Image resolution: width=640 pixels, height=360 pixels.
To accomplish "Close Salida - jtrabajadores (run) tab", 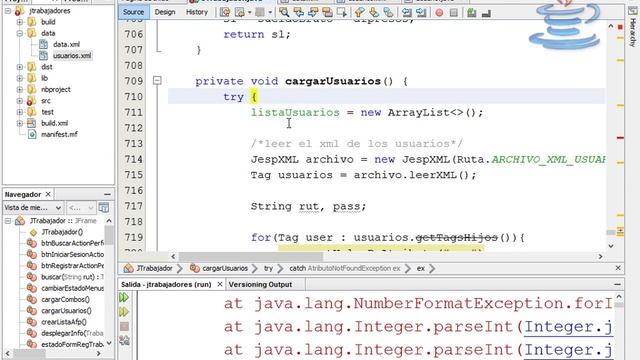I will (220, 284).
